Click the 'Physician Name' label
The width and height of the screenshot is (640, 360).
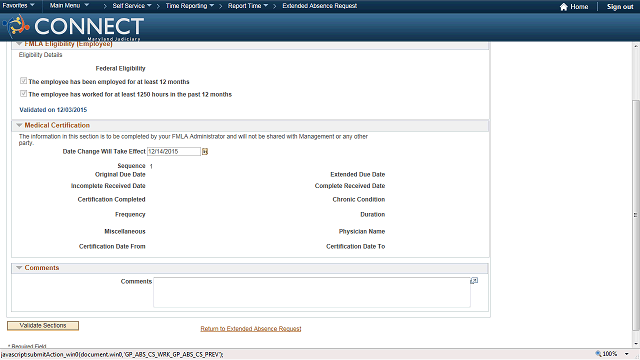tap(362, 231)
